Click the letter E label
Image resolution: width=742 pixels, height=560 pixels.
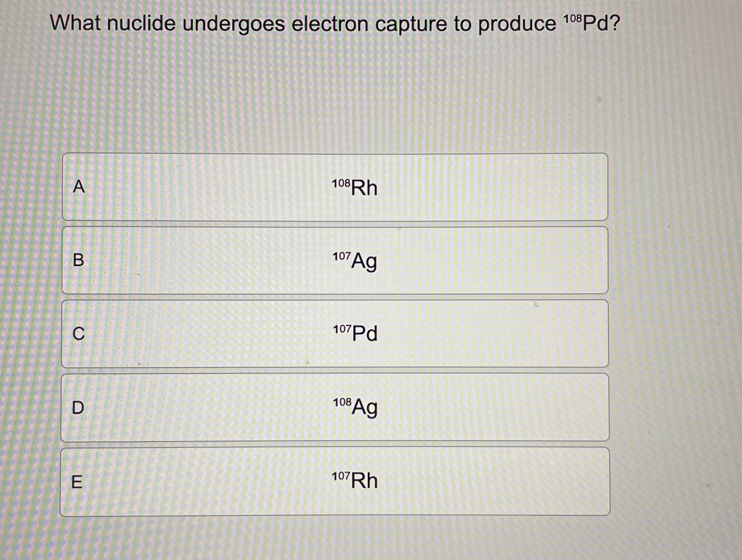click(77, 482)
